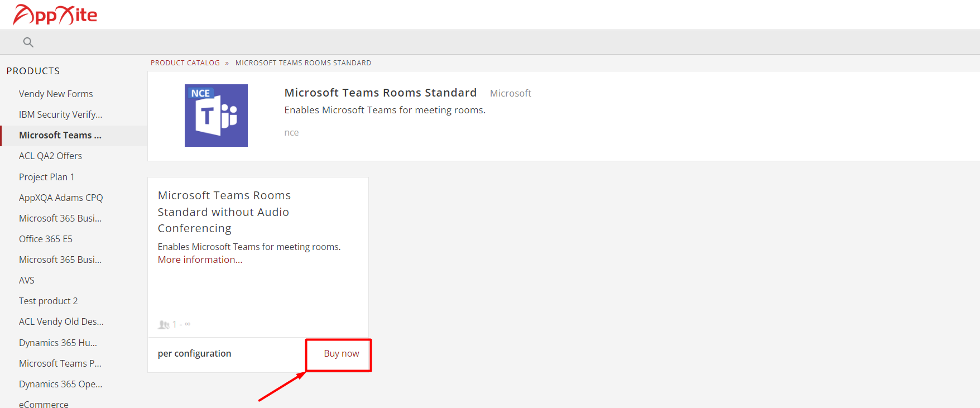
Task: Open IBM Security Verify product
Action: [x=60, y=114]
